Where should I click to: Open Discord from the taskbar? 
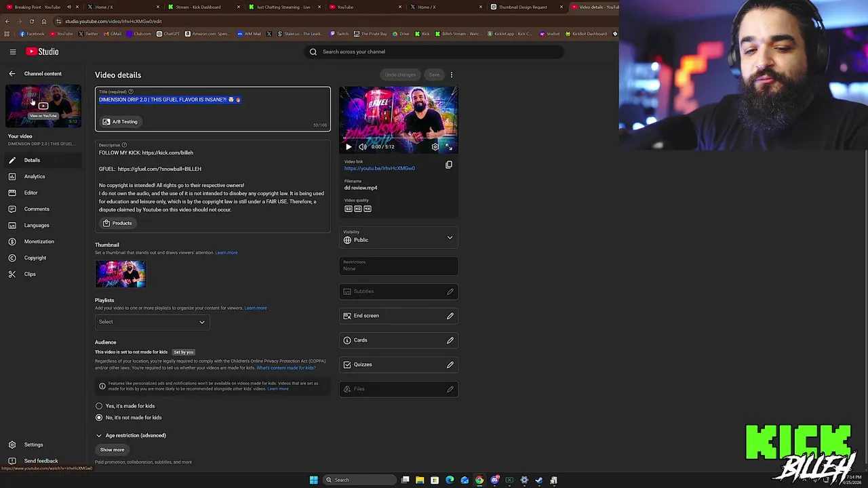point(494,480)
